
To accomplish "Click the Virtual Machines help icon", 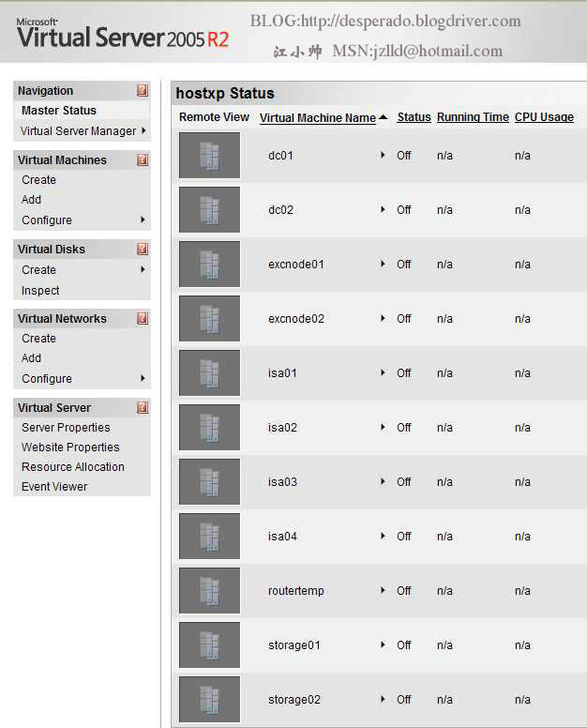I will (143, 160).
